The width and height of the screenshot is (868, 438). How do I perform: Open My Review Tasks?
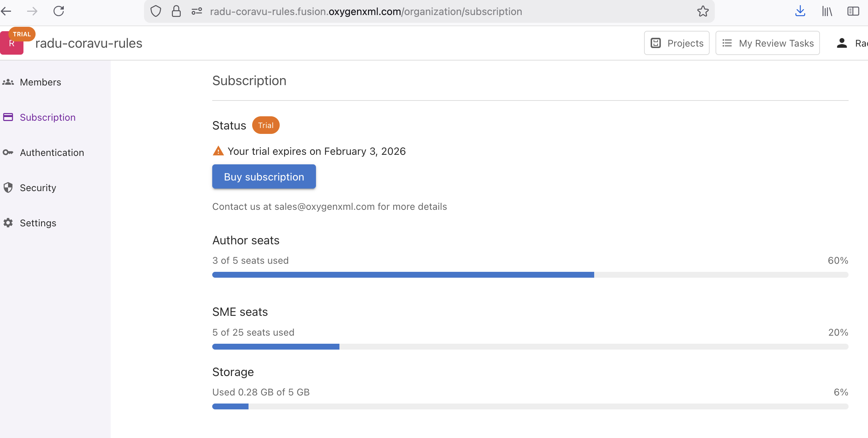pyautogui.click(x=768, y=43)
